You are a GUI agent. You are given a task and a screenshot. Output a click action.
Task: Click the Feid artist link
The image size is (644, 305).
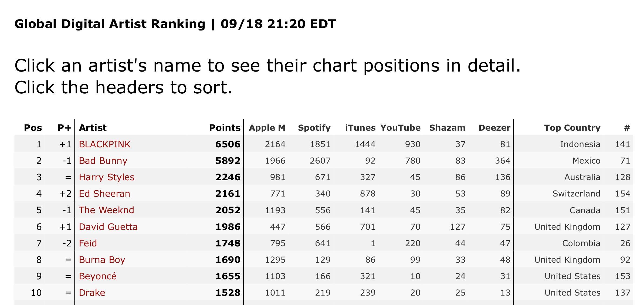click(88, 243)
